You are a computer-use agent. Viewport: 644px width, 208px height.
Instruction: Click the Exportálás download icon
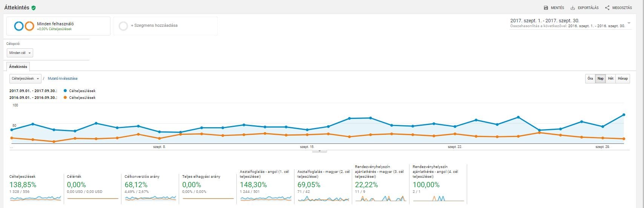point(573,8)
